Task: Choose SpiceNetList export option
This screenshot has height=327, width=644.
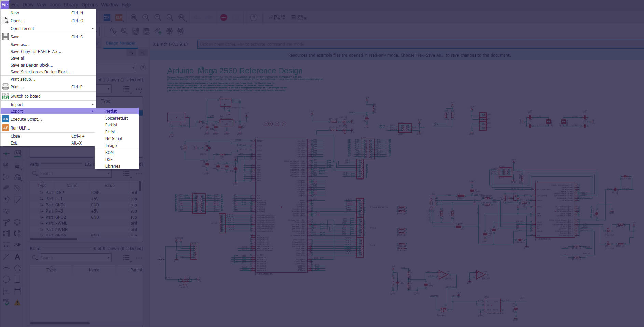Action: 117,118
